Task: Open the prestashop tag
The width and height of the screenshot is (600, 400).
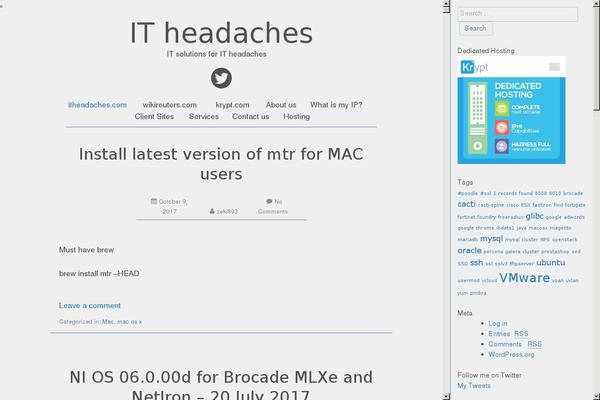Action: point(555,251)
